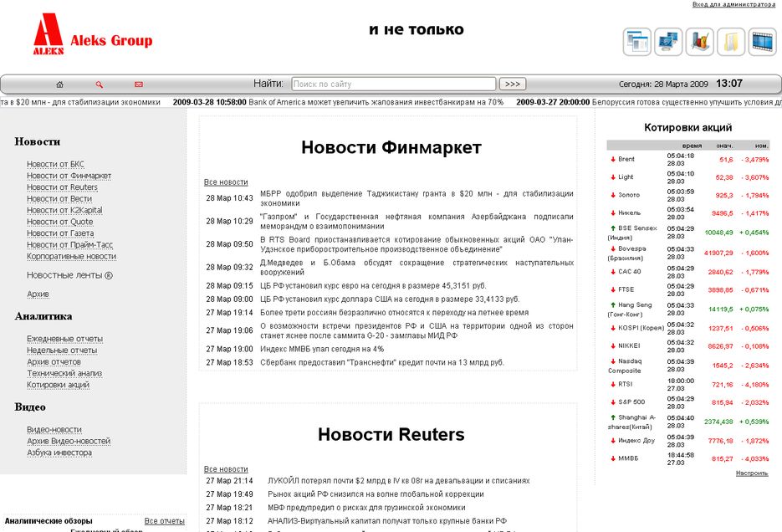Open the RTS Board Улан-Удэнское news item
Viewport: 782px width, 532px height.
(417, 244)
